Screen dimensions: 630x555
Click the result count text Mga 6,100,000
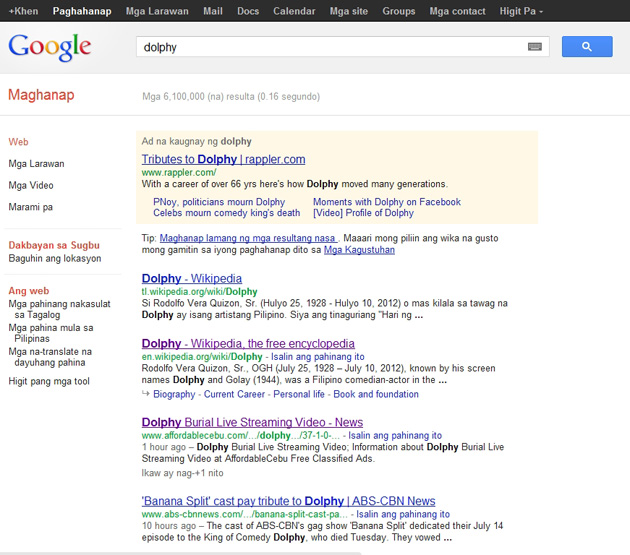click(x=231, y=96)
